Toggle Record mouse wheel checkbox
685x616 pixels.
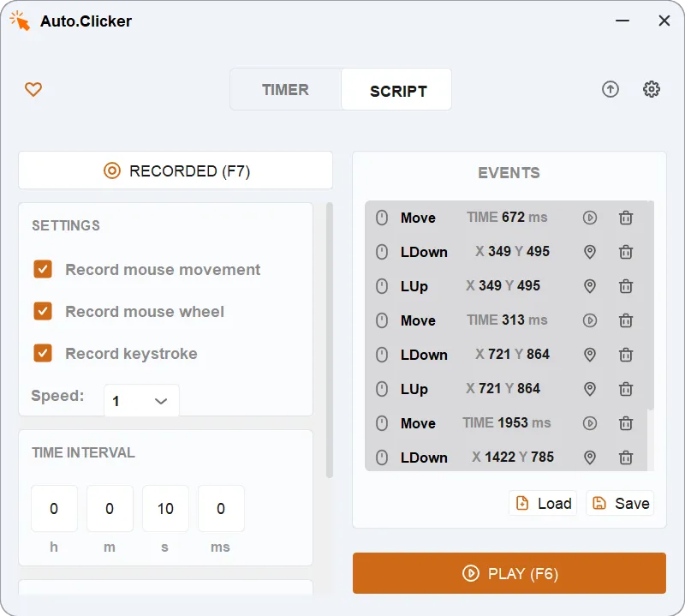(43, 312)
